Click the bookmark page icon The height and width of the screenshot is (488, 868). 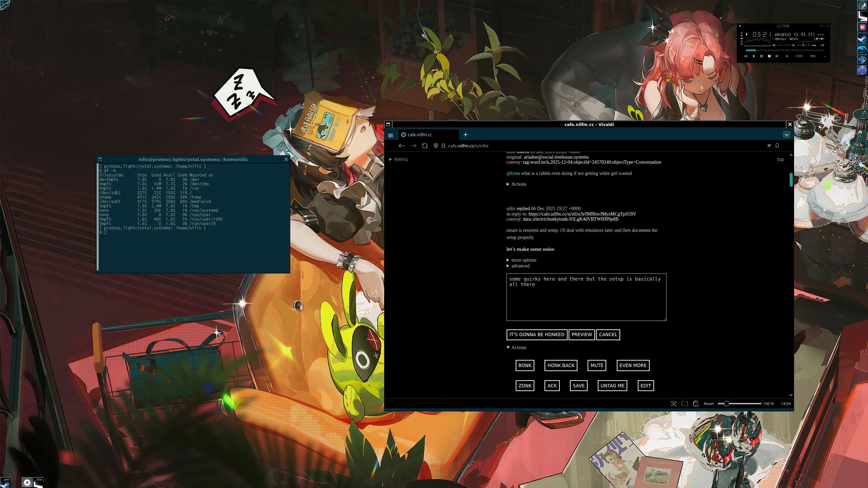[x=777, y=146]
